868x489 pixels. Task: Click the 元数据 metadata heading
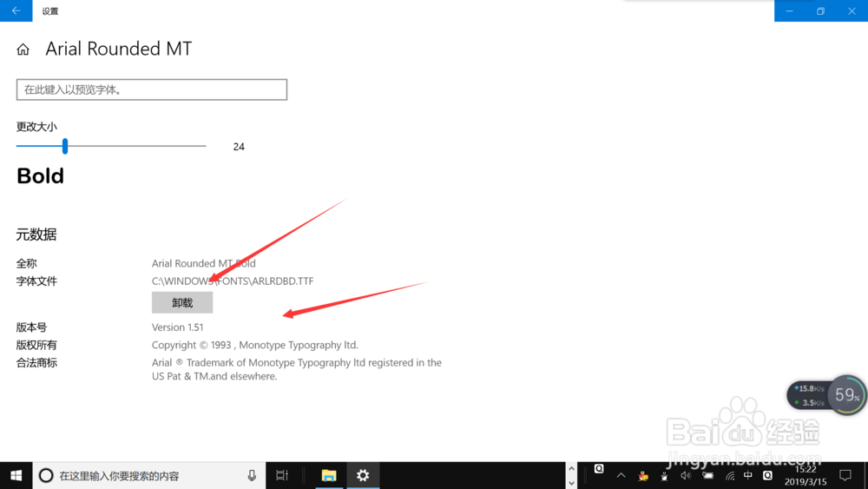point(36,235)
